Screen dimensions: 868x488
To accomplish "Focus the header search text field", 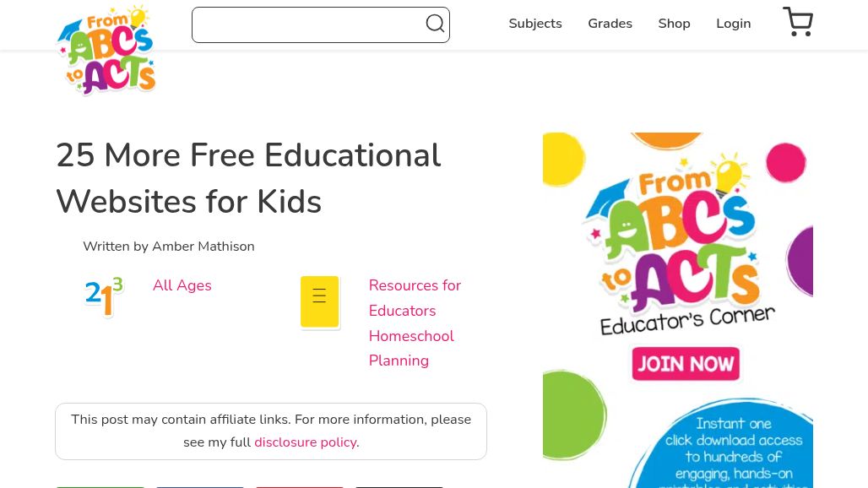I will 308,25.
